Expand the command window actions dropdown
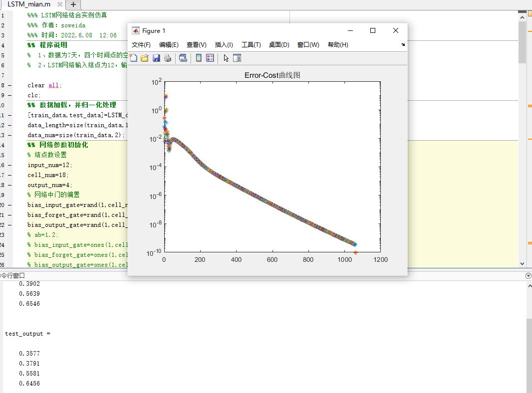 [x=529, y=275]
